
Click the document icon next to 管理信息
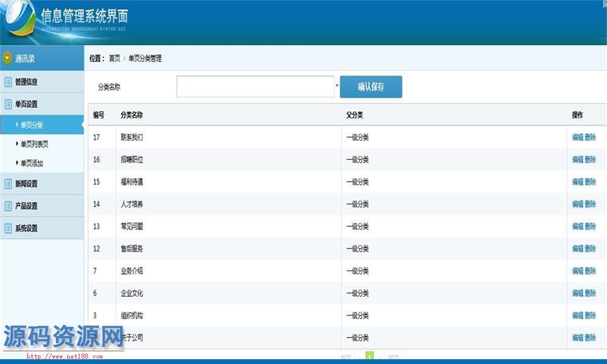8,82
